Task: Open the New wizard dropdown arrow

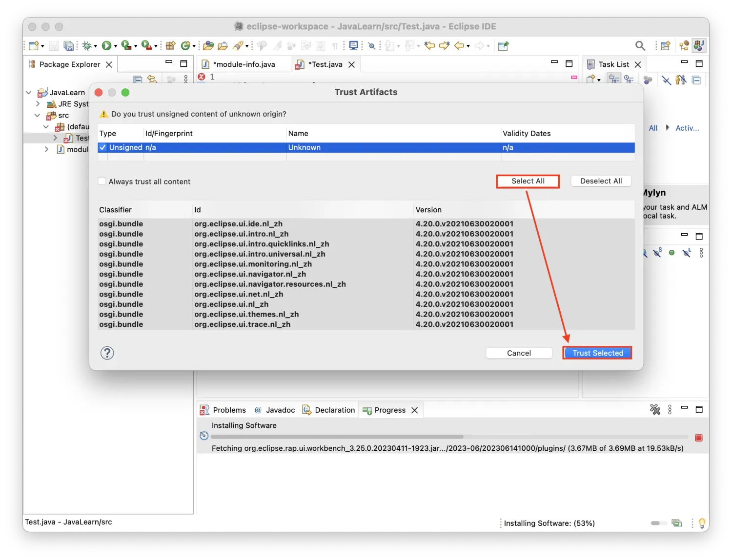Action: 43,46
